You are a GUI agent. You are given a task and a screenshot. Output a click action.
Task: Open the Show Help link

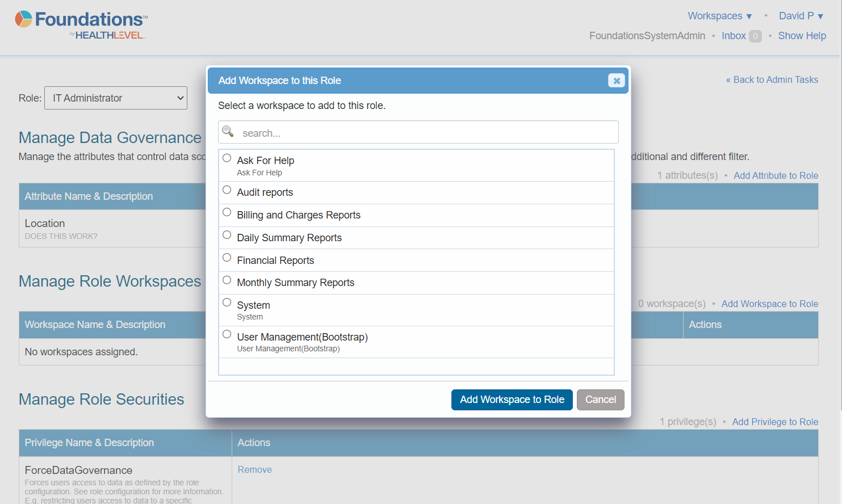pyautogui.click(x=802, y=36)
